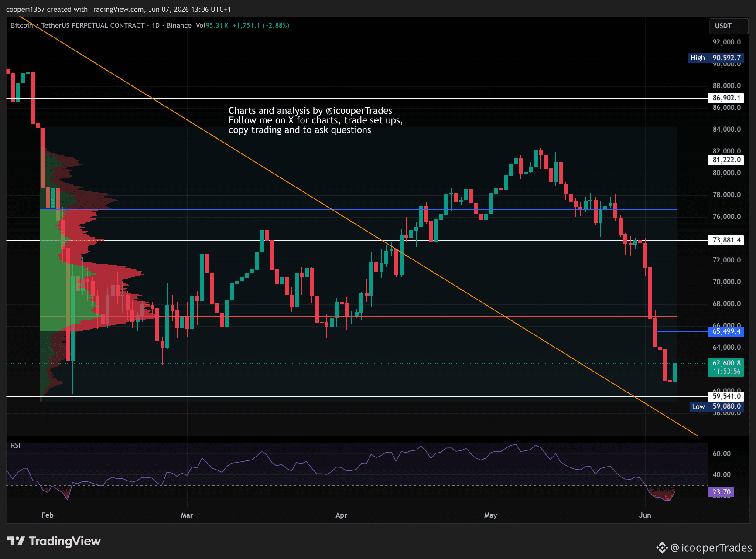This screenshot has width=756, height=559.
Task: Click the @icooperTrades watermark icon
Action: [662, 548]
